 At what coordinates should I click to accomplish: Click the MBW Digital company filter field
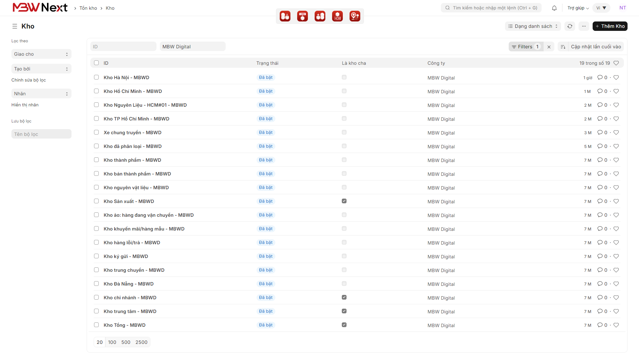tap(192, 47)
